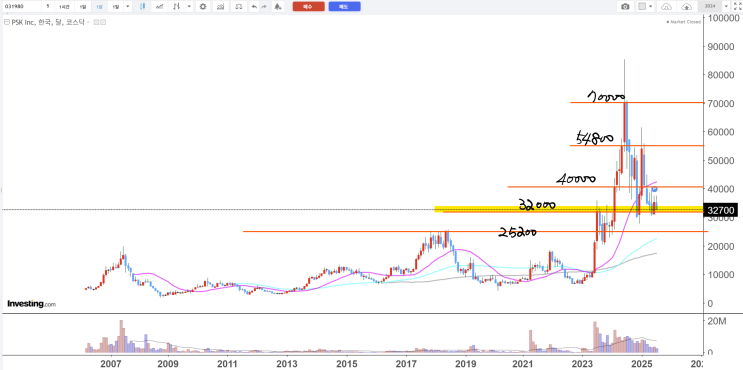The image size is (743, 370).
Task: Click the red 매수 buy button
Action: click(308, 7)
